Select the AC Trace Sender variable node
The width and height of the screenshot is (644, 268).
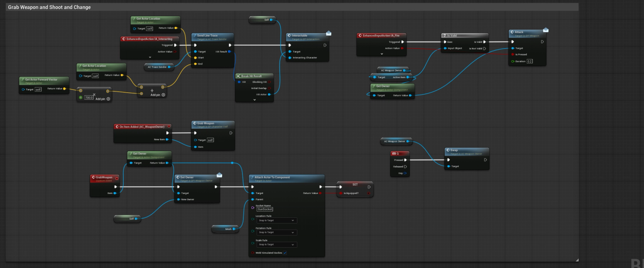tap(159, 67)
